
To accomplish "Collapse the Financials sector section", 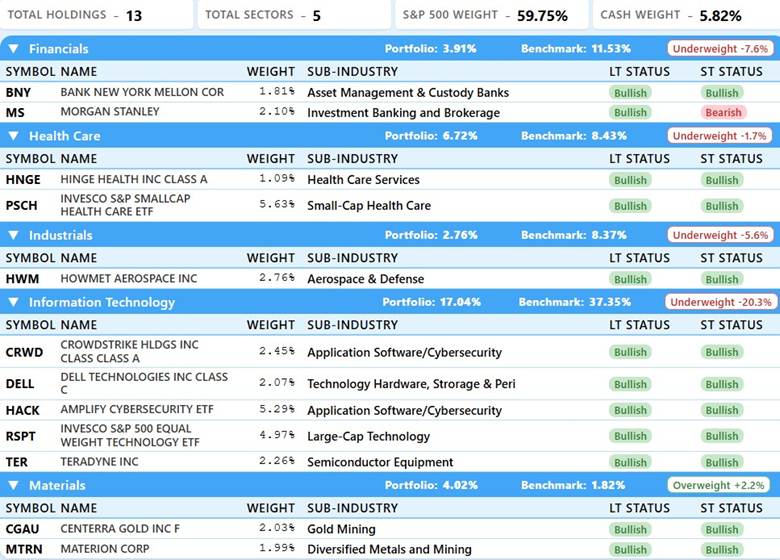I will [13, 49].
